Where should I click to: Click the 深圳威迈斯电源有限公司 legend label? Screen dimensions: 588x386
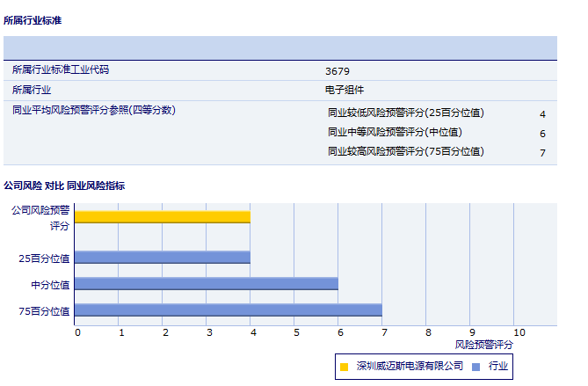pyautogui.click(x=410, y=366)
